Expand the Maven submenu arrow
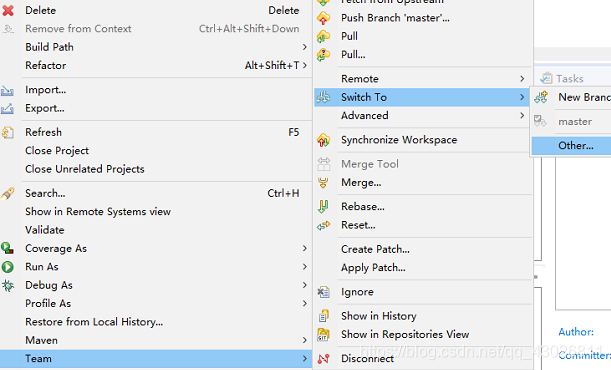This screenshot has width=611, height=370. tap(305, 340)
